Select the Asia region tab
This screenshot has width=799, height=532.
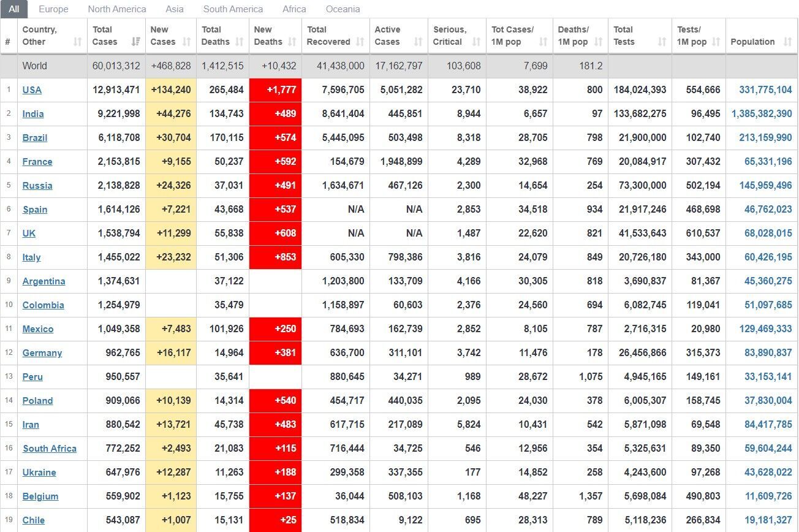175,9
